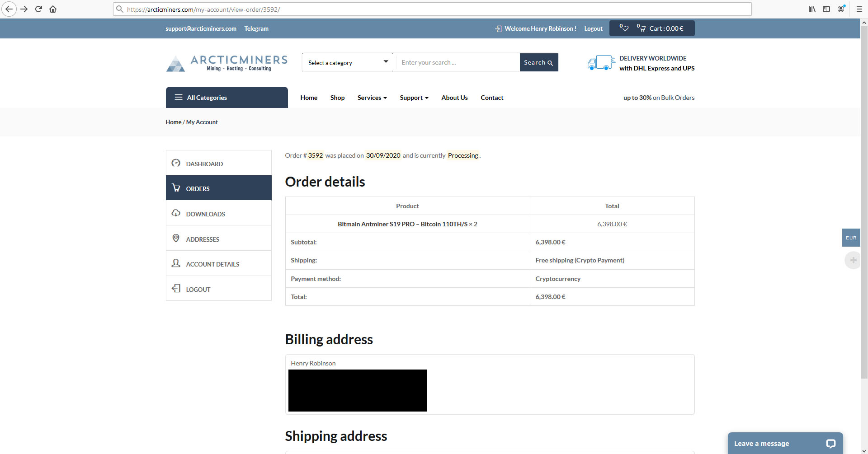Click the Billing address heading
868x454 pixels.
(x=329, y=339)
